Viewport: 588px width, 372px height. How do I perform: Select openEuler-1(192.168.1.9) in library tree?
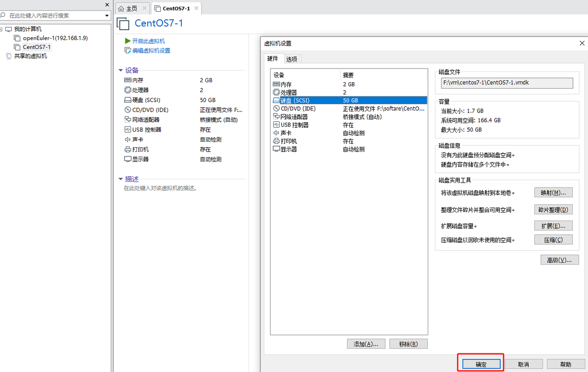click(55, 38)
